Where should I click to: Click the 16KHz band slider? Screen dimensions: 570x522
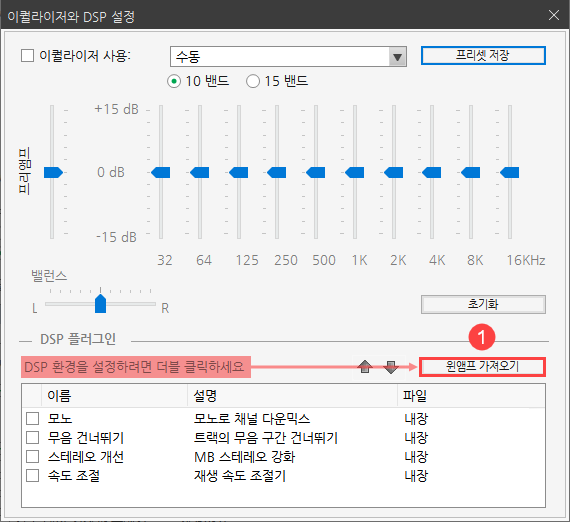tap(509, 172)
